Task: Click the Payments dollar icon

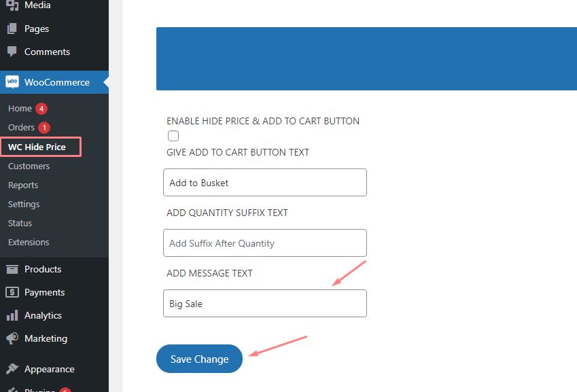Action: (x=12, y=292)
